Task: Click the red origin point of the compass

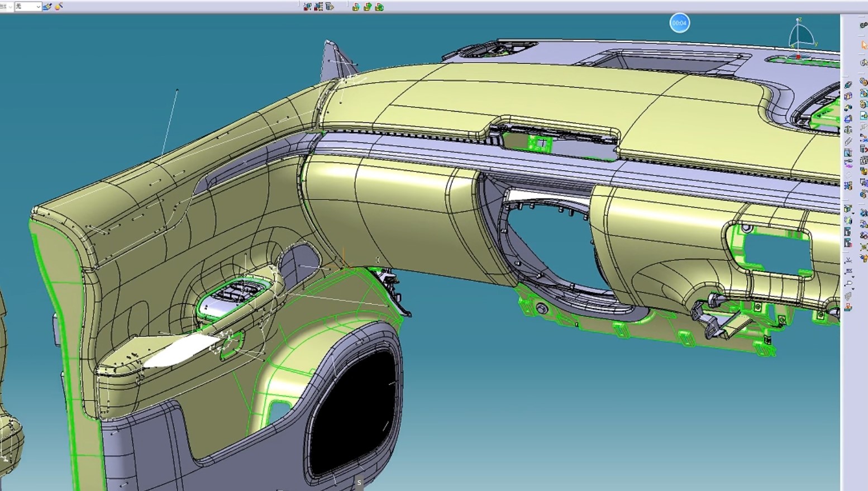Action: (x=798, y=56)
